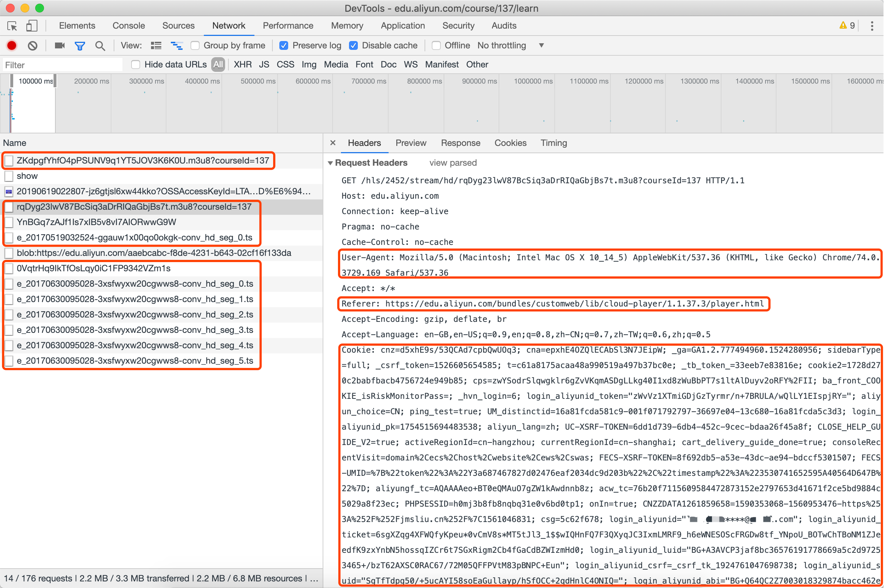This screenshot has width=885, height=588.
Task: Enable the Offline checkbox
Action: [x=436, y=45]
